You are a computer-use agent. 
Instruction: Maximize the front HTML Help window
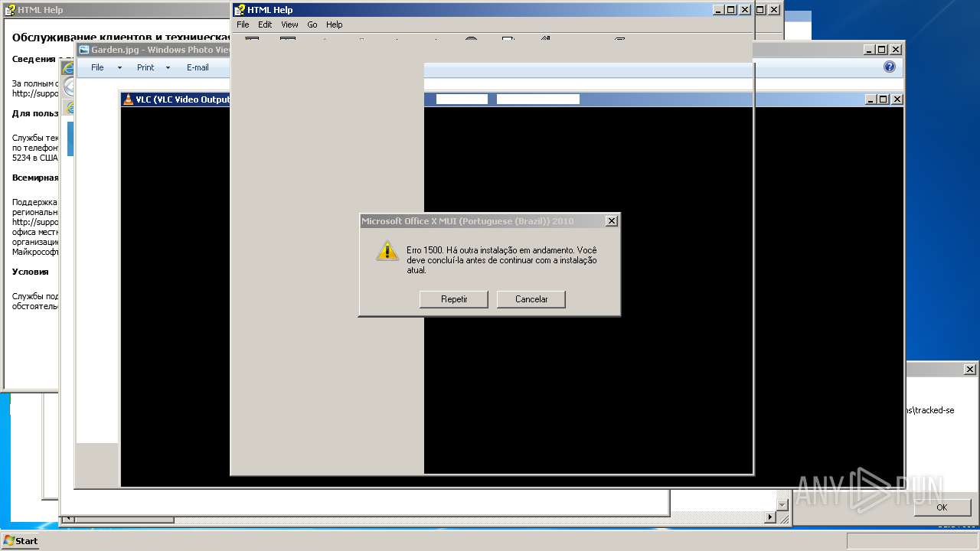coord(730,10)
